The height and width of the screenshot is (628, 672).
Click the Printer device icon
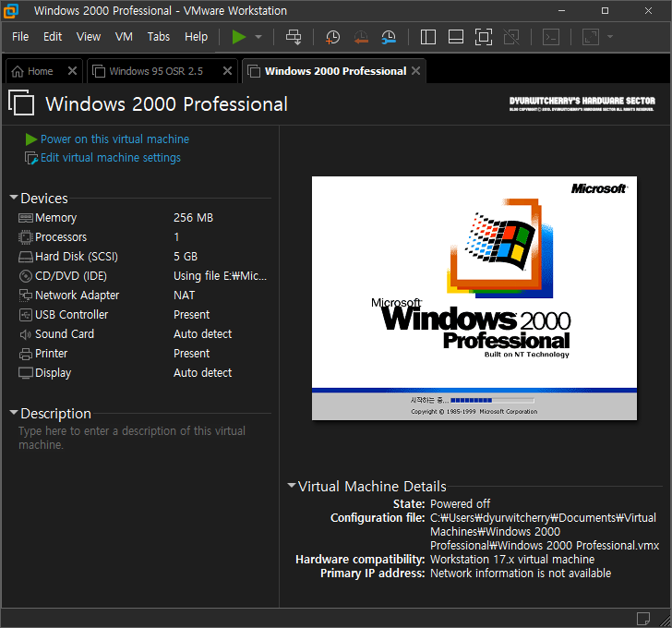26,354
